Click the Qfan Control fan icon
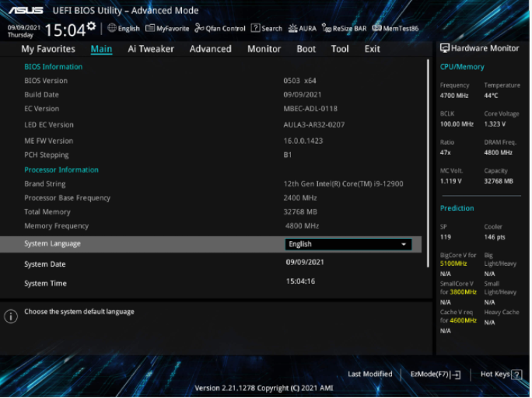The height and width of the screenshot is (398, 532). 199,28
